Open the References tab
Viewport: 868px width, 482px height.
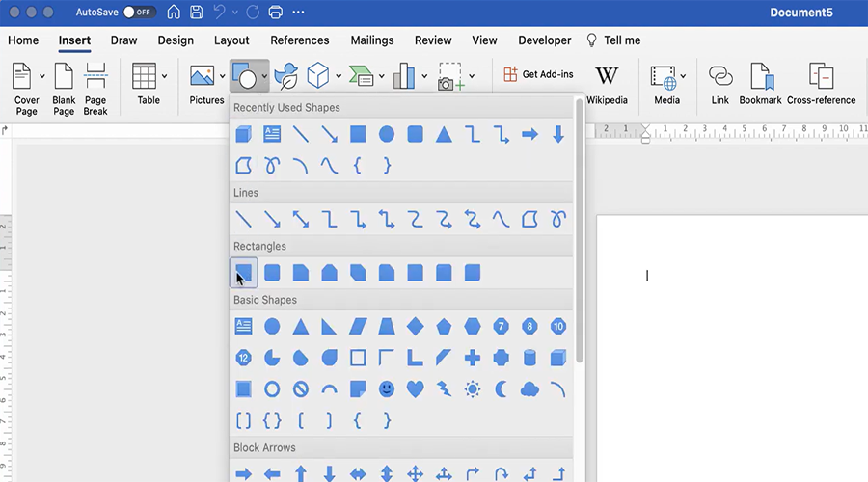coord(300,40)
